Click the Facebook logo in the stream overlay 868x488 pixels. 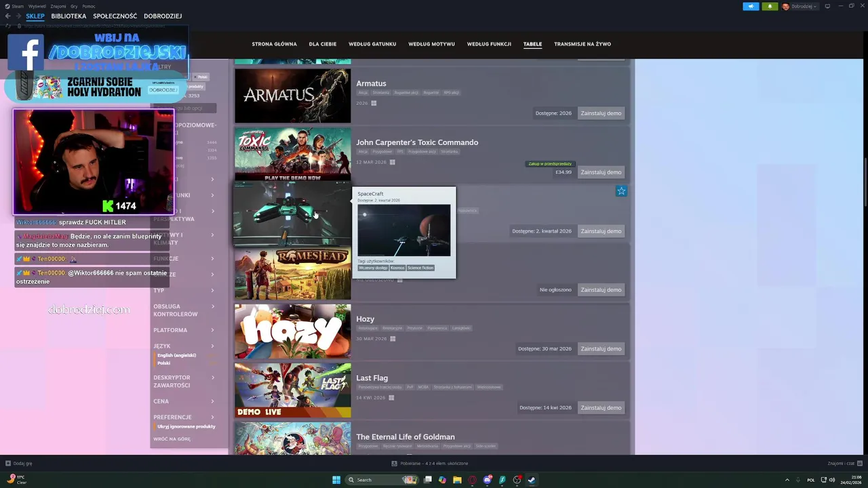[26, 52]
